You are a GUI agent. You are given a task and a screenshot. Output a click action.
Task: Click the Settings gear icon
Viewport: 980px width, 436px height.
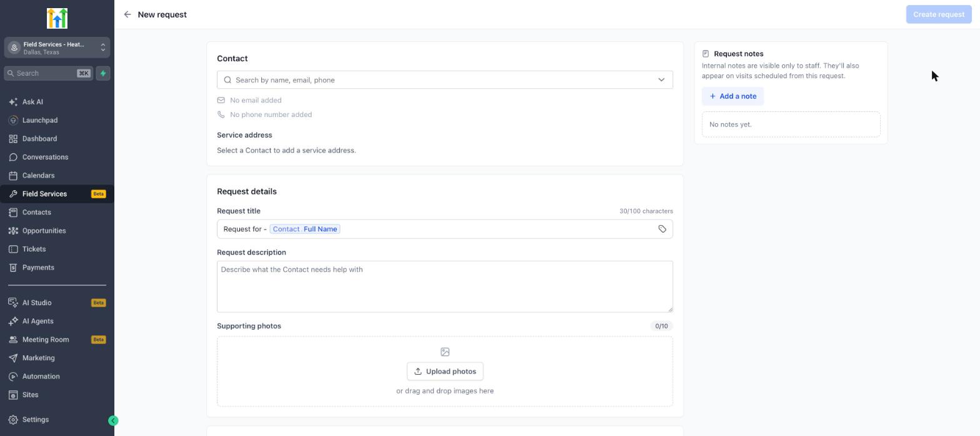point(13,420)
